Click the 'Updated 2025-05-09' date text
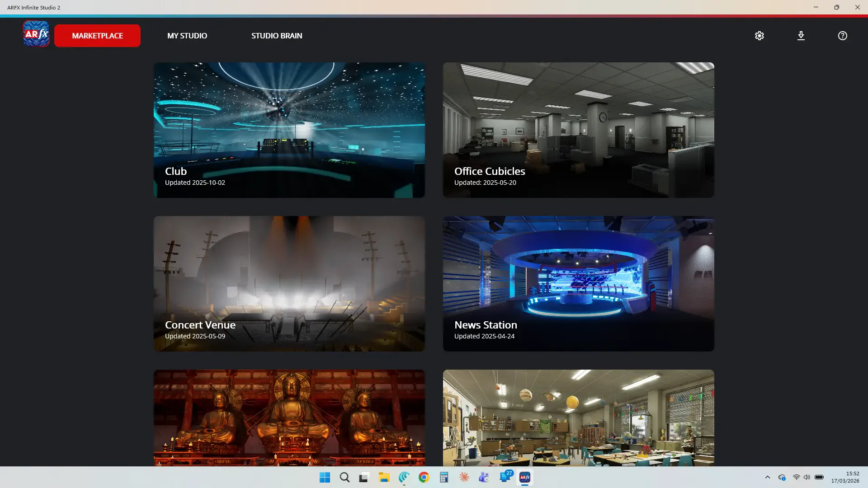This screenshot has width=868, height=488. point(195,336)
